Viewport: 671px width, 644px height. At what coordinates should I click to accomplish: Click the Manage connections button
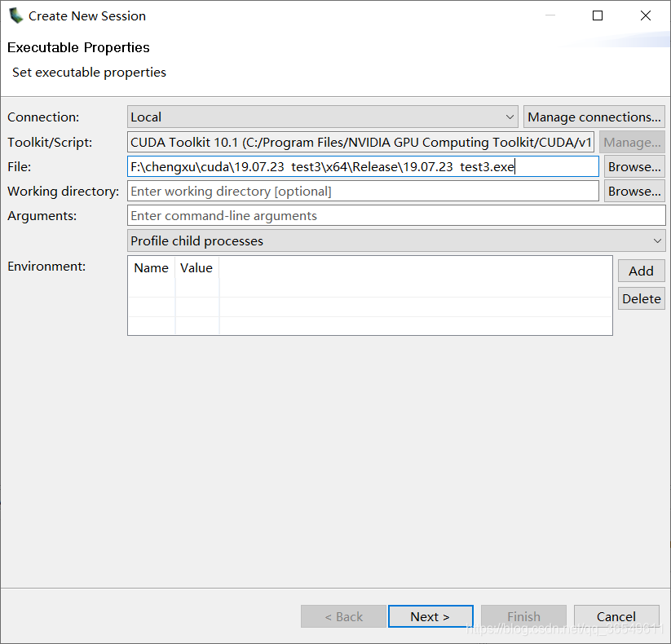point(594,117)
